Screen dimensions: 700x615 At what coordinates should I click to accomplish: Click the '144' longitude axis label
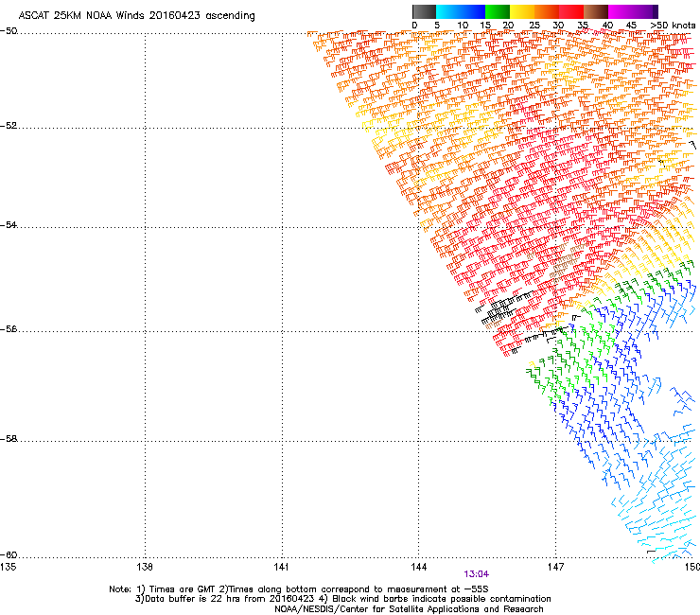(419, 567)
